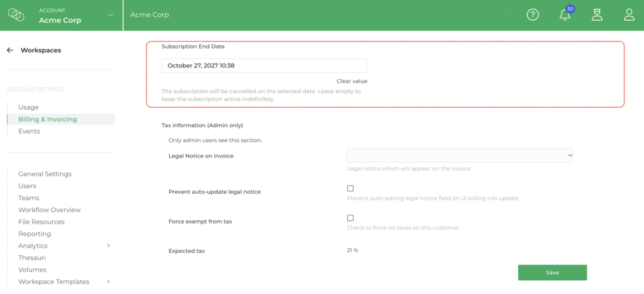Click the Workspaces back link
The image size is (644, 294).
point(41,50)
